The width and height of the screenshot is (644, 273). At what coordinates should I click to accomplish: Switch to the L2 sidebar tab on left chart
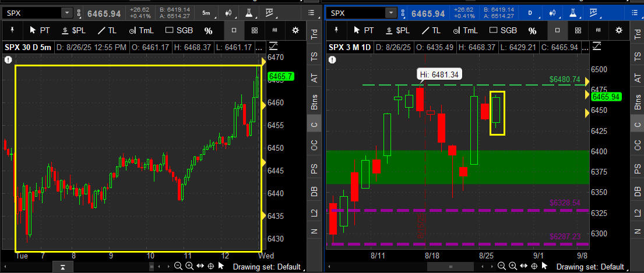point(314,212)
